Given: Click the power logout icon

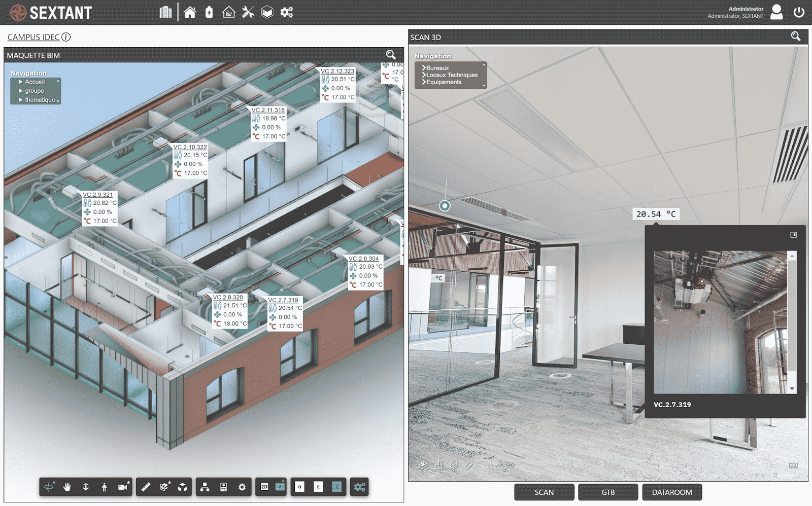Looking at the screenshot, I should [x=799, y=12].
